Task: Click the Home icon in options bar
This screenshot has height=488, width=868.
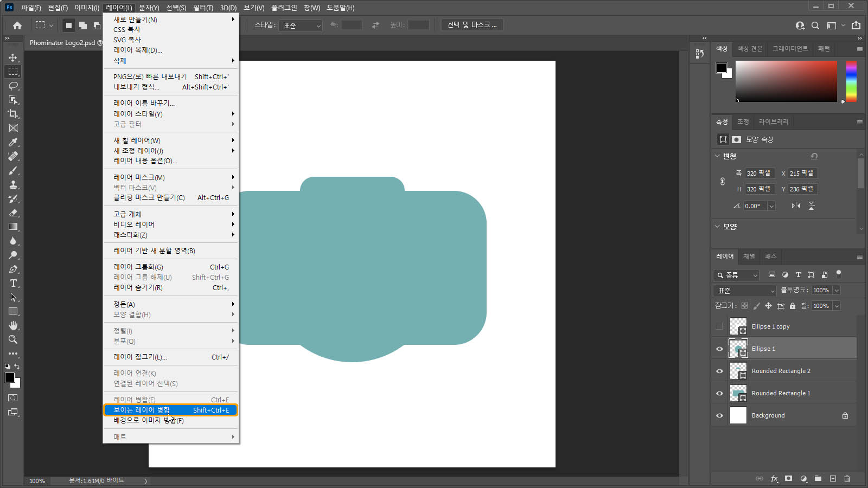Action: [17, 25]
